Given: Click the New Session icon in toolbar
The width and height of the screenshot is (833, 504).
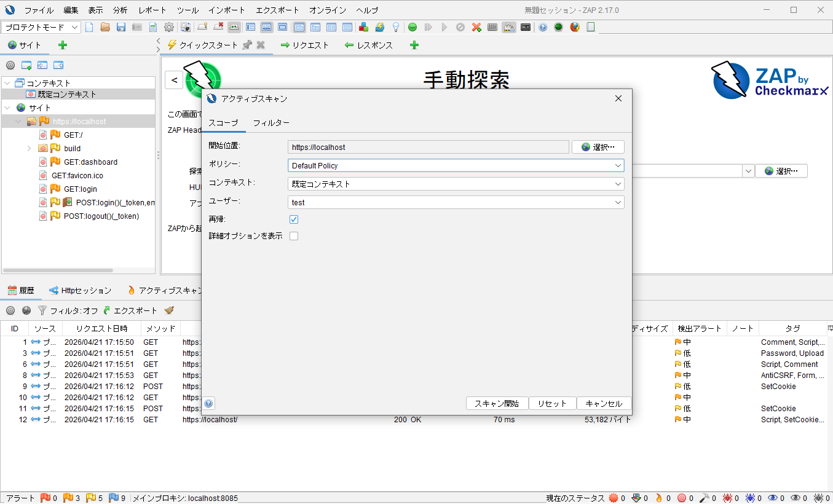Looking at the screenshot, I should tap(90, 27).
